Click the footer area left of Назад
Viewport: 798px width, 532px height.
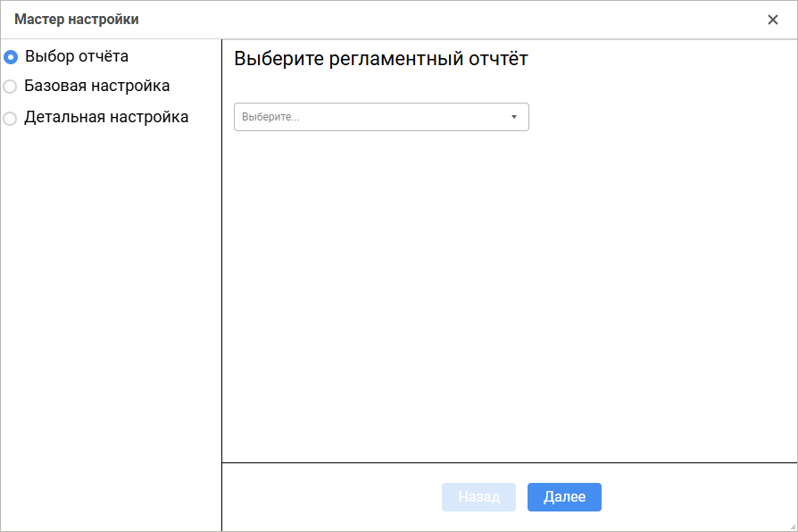tap(330, 497)
